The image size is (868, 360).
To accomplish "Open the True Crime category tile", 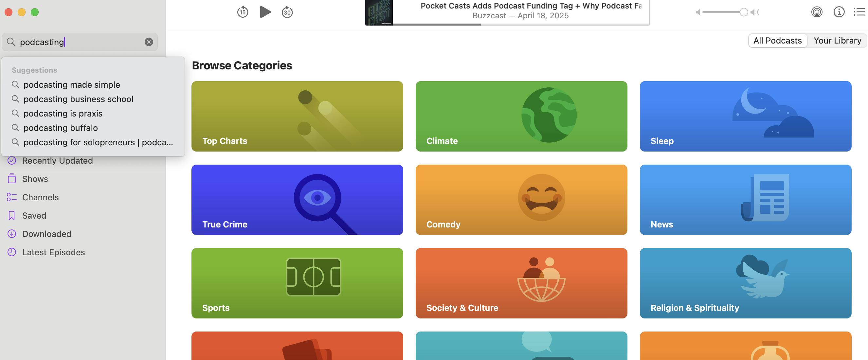I will [297, 200].
